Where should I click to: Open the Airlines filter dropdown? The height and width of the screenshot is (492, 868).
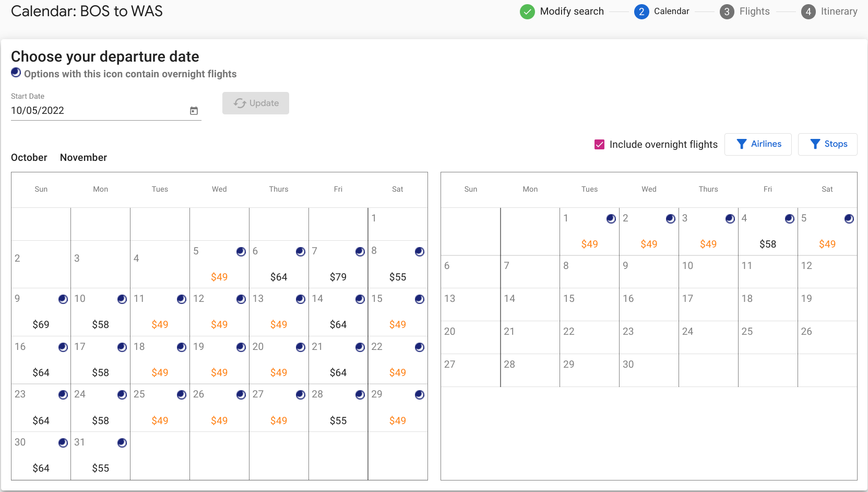pos(758,144)
